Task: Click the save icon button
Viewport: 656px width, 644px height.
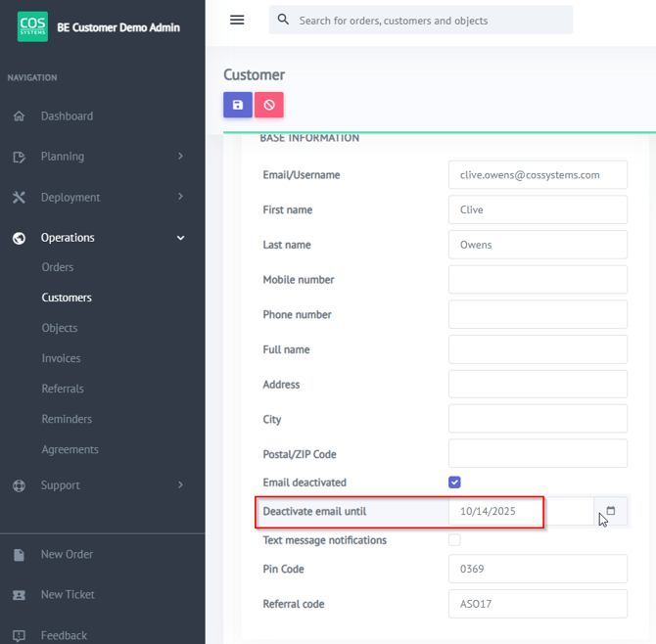Action: pos(238,105)
